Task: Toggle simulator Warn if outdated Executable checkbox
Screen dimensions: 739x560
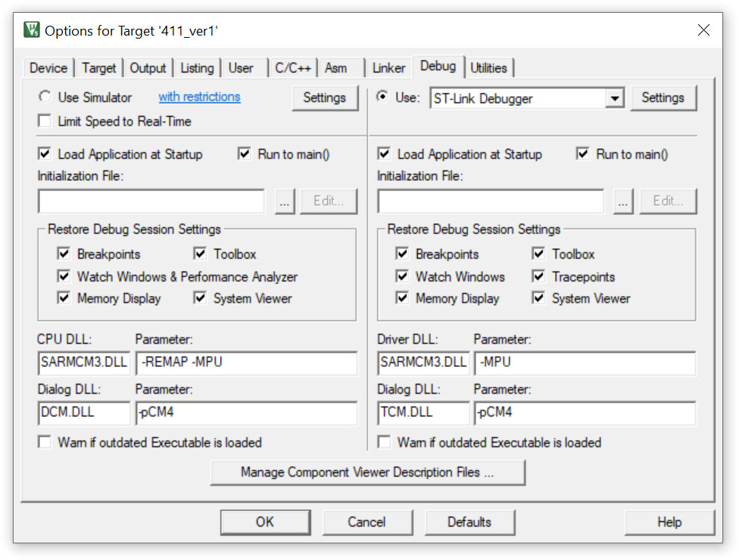Action: 45,442
